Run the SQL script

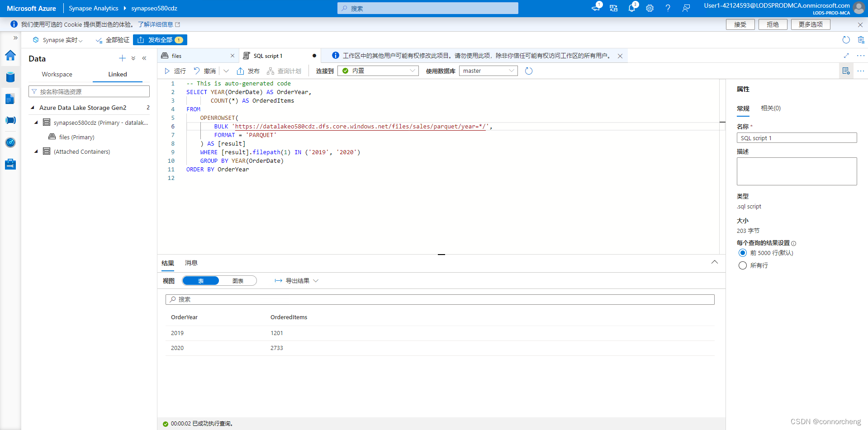pyautogui.click(x=175, y=71)
